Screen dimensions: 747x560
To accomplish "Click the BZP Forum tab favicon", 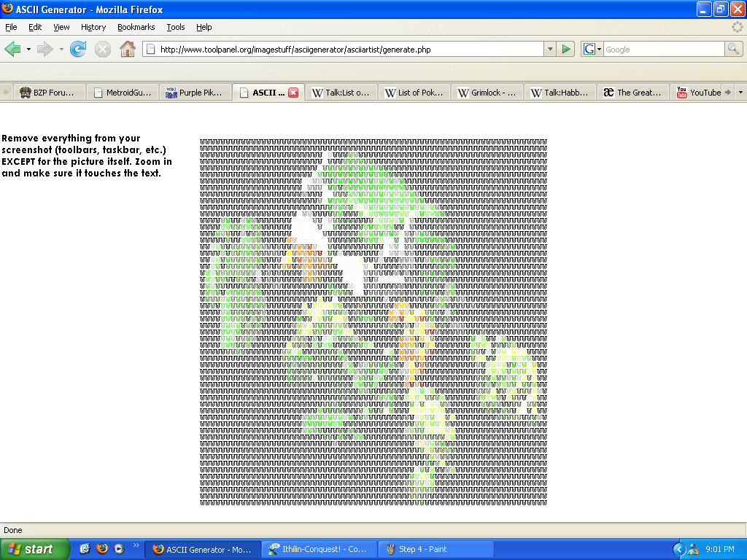I will (x=26, y=93).
